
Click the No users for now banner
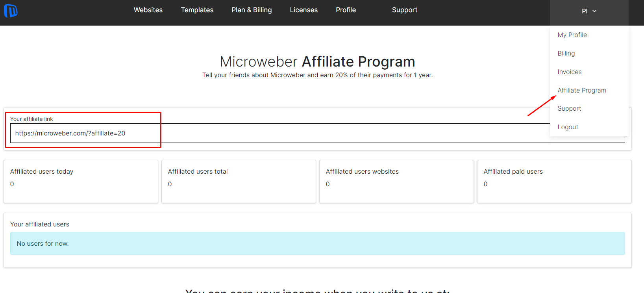coord(317,243)
